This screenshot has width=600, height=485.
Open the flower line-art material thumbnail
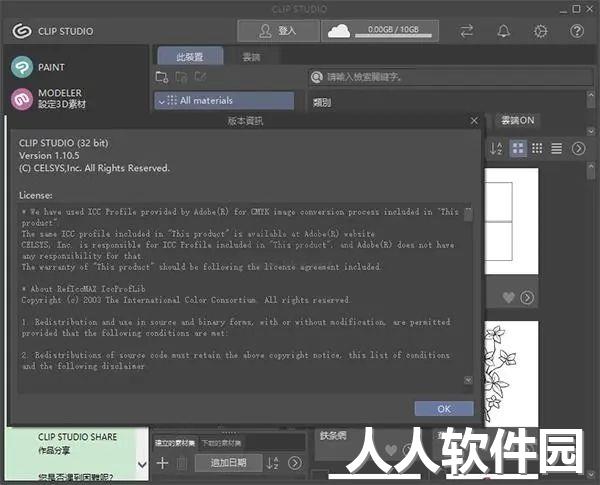511,373
